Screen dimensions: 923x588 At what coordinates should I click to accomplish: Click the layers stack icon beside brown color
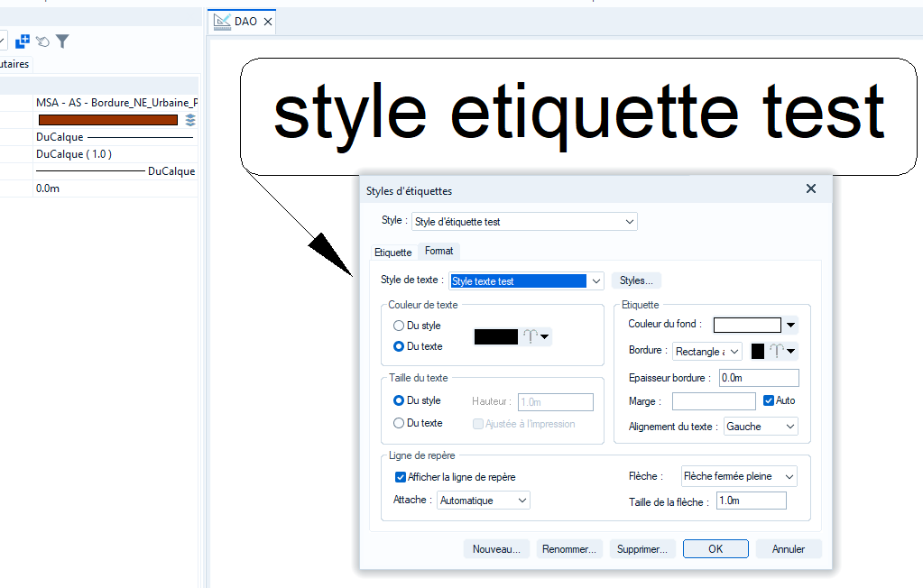(190, 120)
